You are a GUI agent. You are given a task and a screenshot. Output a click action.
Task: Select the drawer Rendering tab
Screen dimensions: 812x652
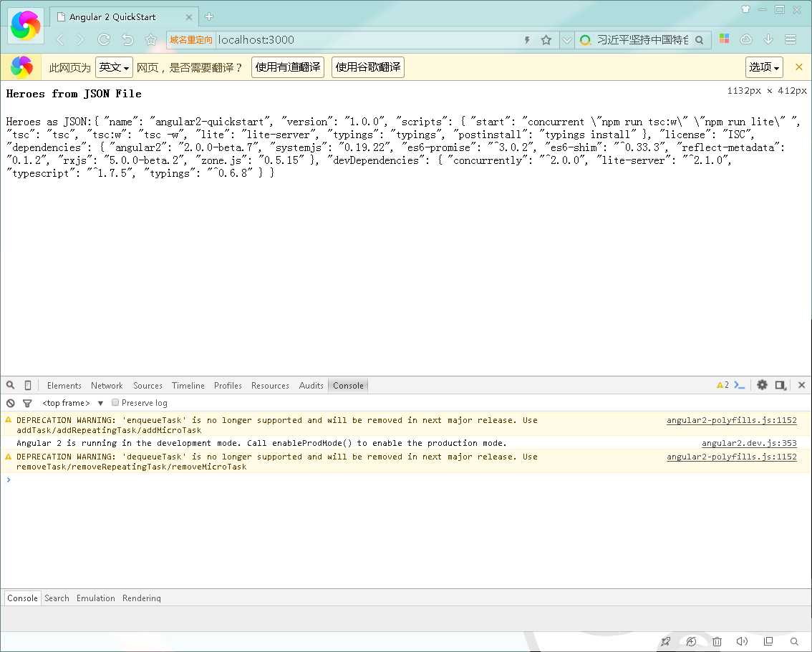click(141, 598)
